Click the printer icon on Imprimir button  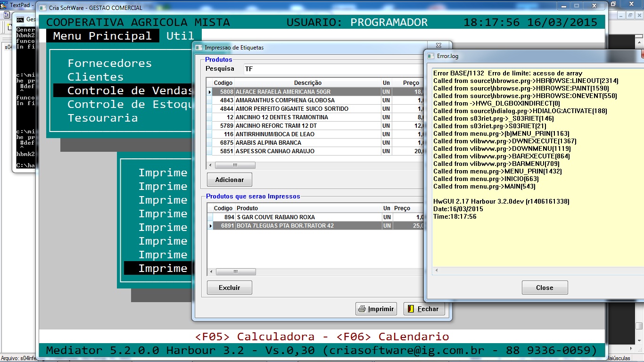[362, 309]
